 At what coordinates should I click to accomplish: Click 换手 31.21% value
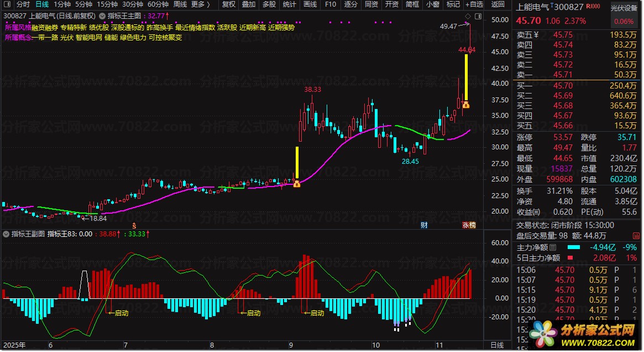pyautogui.click(x=559, y=191)
